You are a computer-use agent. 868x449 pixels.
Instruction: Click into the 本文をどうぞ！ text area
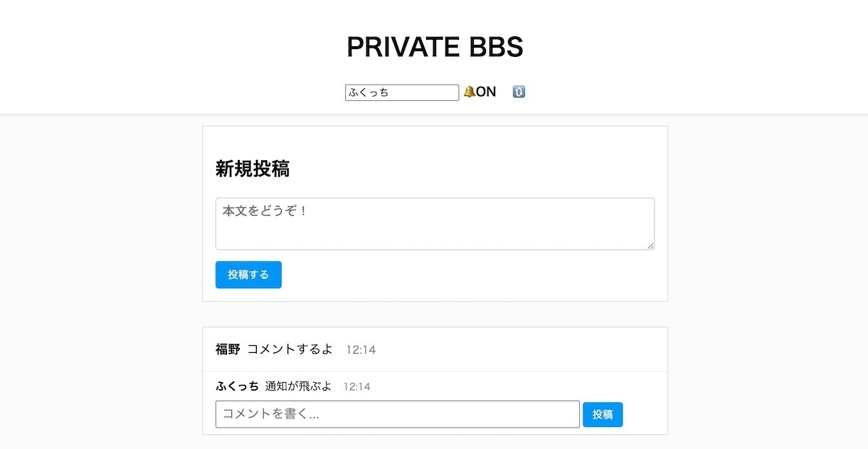click(435, 224)
